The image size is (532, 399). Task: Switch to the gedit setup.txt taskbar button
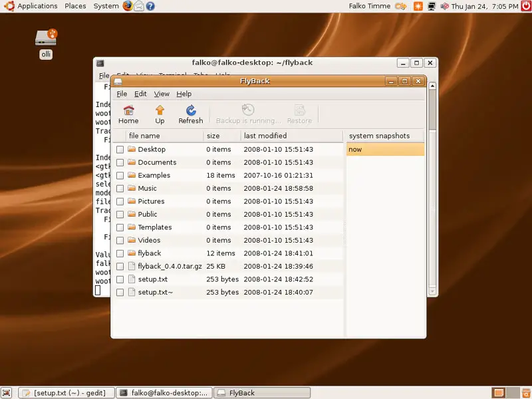coord(66,393)
